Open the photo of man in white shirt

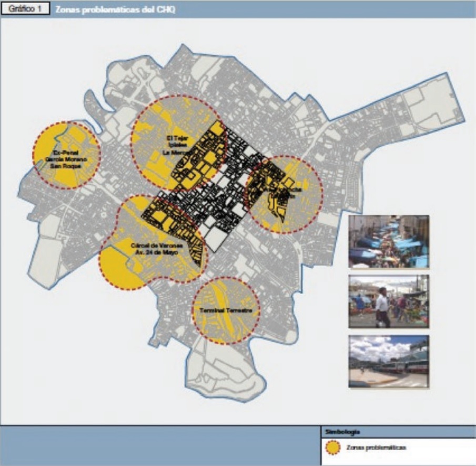(389, 301)
